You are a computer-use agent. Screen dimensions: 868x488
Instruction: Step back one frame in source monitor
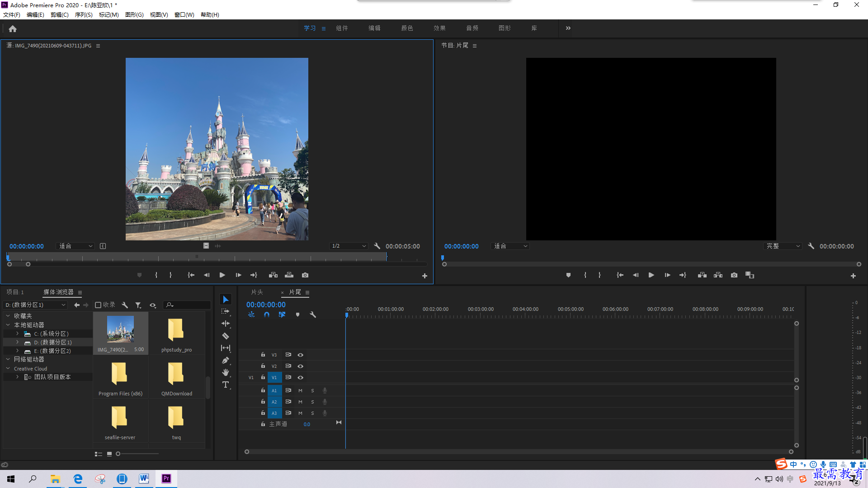[207, 275]
